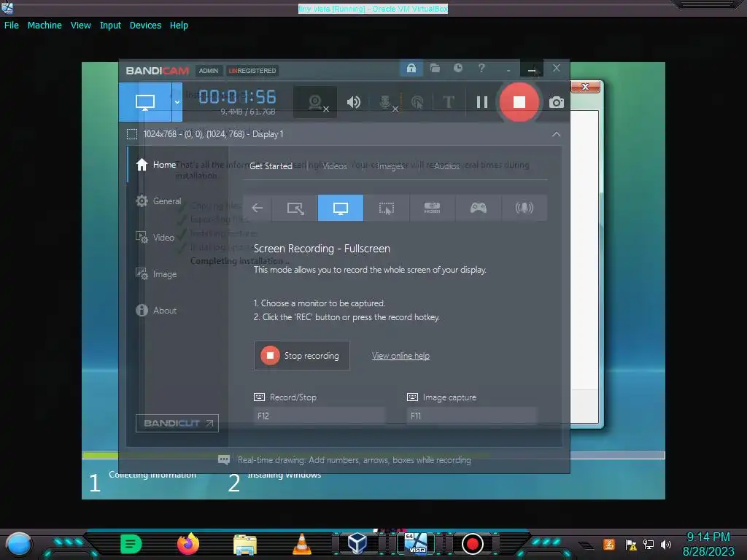This screenshot has height=560, width=747.
Task: Open Image settings in sidebar
Action: tap(156, 274)
